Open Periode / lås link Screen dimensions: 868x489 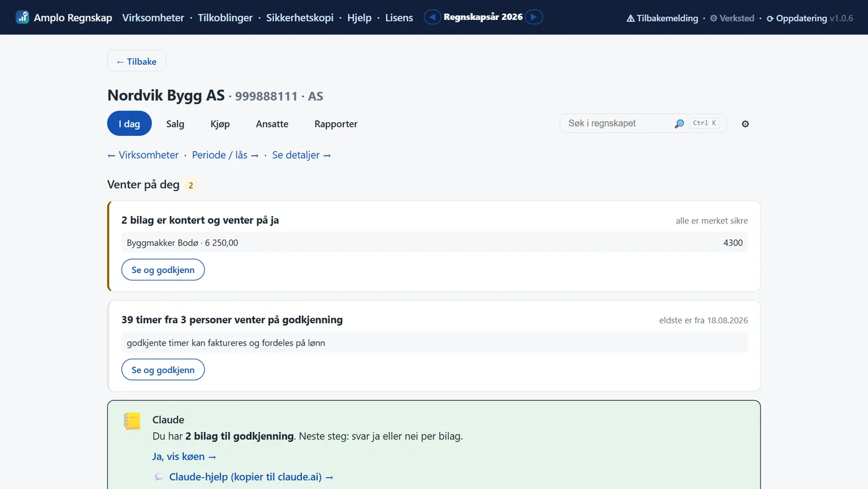[225, 155]
